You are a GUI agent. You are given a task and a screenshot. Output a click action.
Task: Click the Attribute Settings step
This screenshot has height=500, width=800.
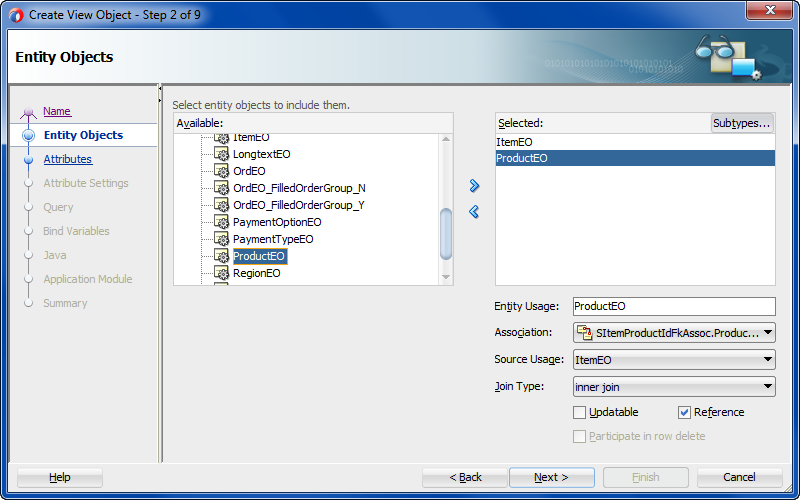click(86, 183)
